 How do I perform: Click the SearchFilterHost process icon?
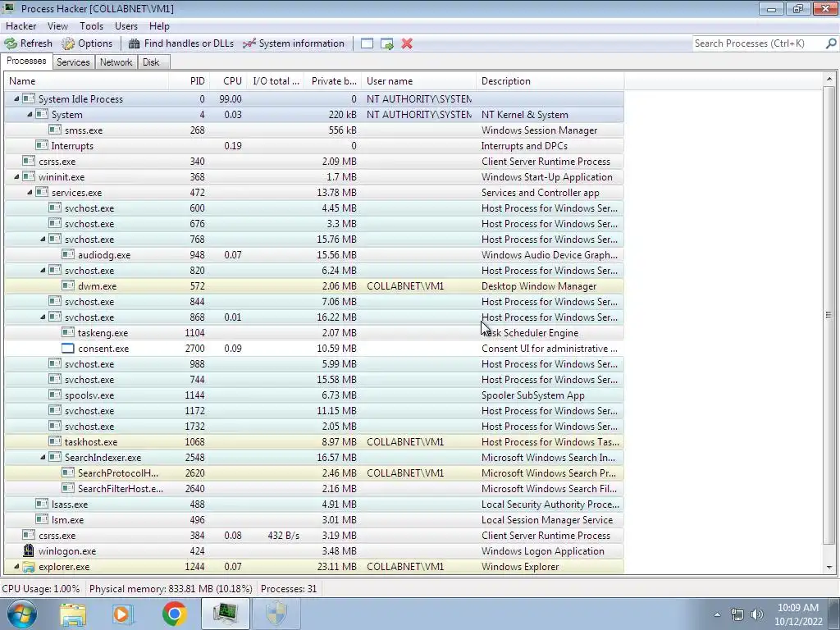(67, 488)
